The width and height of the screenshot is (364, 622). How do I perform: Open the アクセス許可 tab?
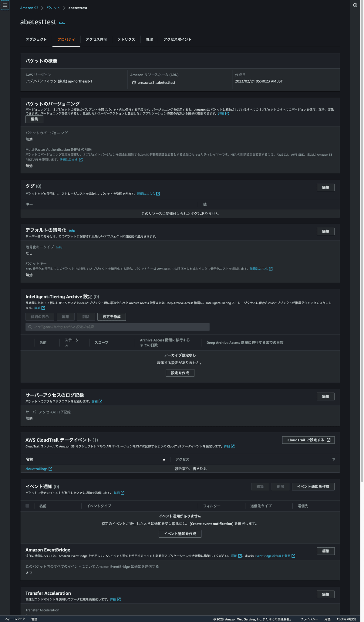[96, 39]
